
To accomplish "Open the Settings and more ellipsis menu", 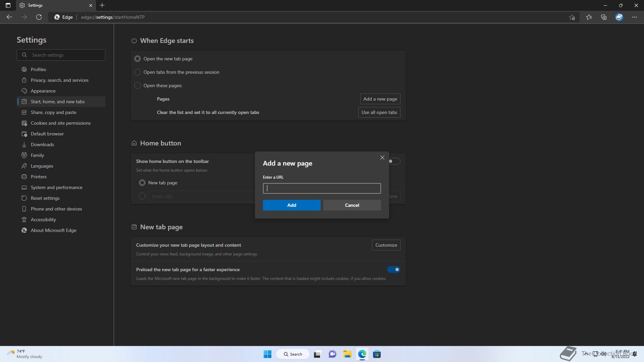I will [x=635, y=17].
